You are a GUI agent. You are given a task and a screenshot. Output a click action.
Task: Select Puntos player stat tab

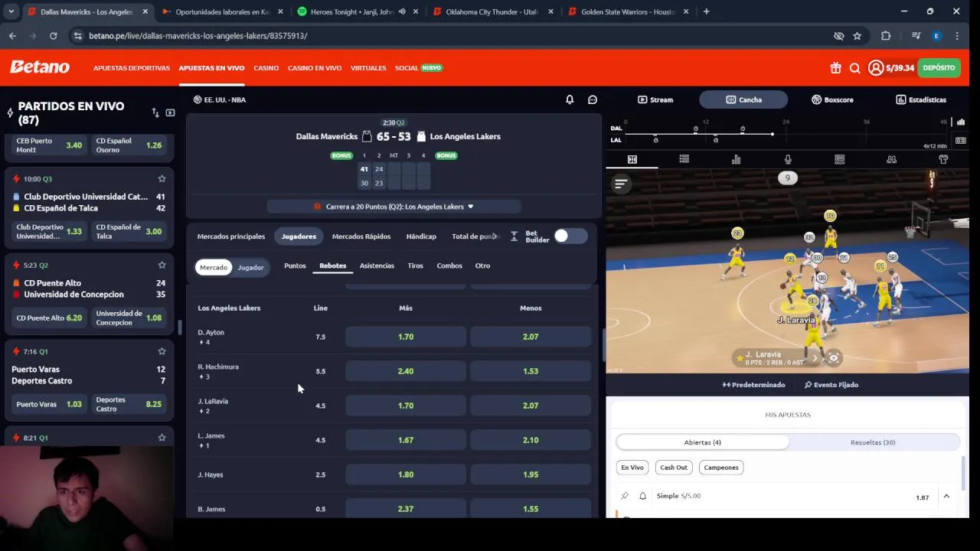click(x=295, y=266)
